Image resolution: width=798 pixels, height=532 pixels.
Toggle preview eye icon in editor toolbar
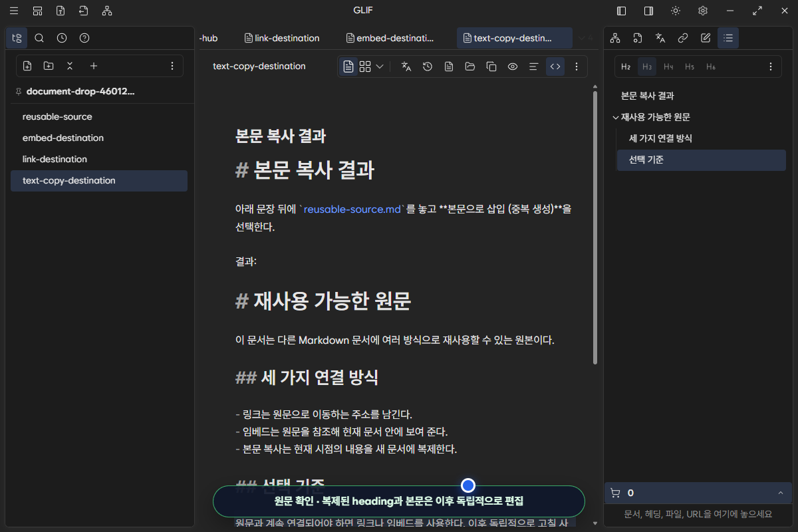click(x=513, y=66)
